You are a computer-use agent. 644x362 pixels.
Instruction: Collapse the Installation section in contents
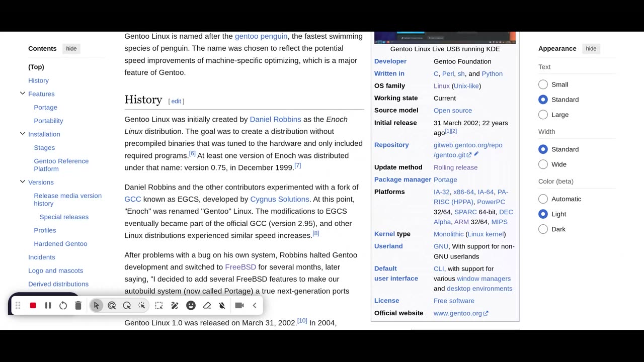click(x=23, y=134)
